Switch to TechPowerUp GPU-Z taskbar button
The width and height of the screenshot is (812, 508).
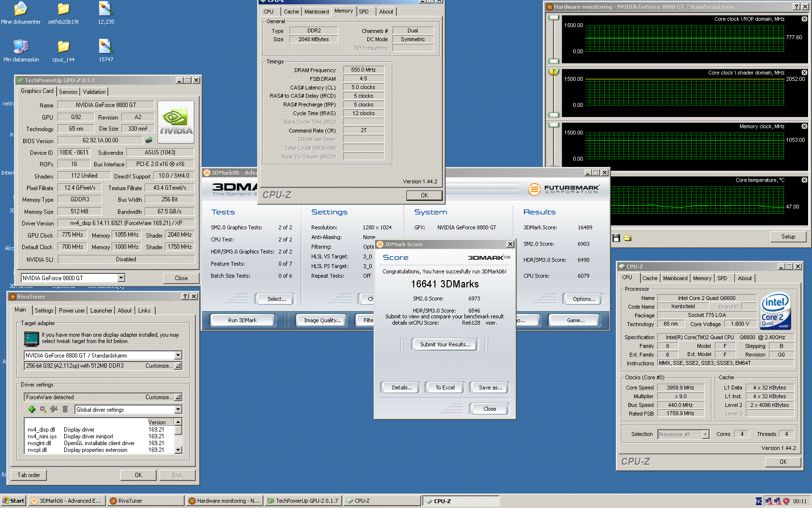(x=304, y=501)
